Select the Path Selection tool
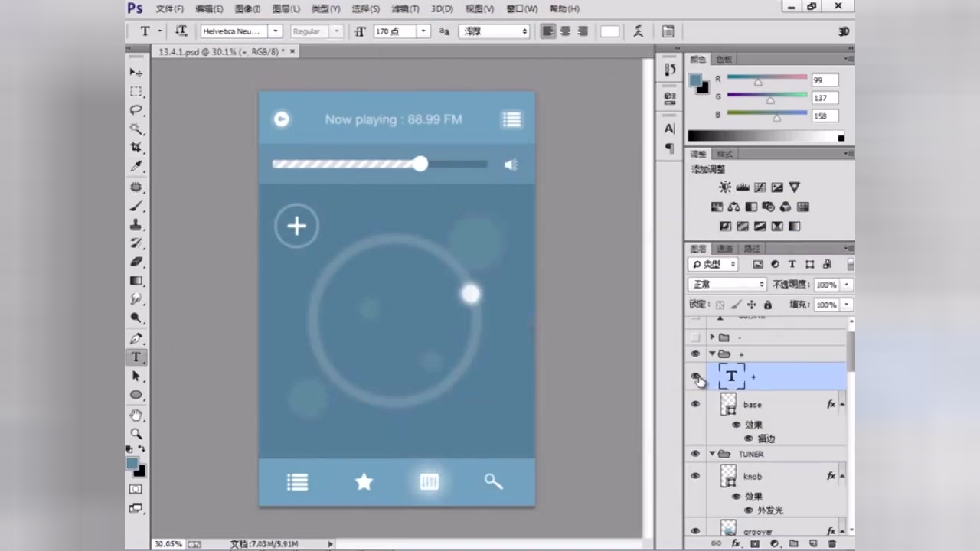 (136, 376)
